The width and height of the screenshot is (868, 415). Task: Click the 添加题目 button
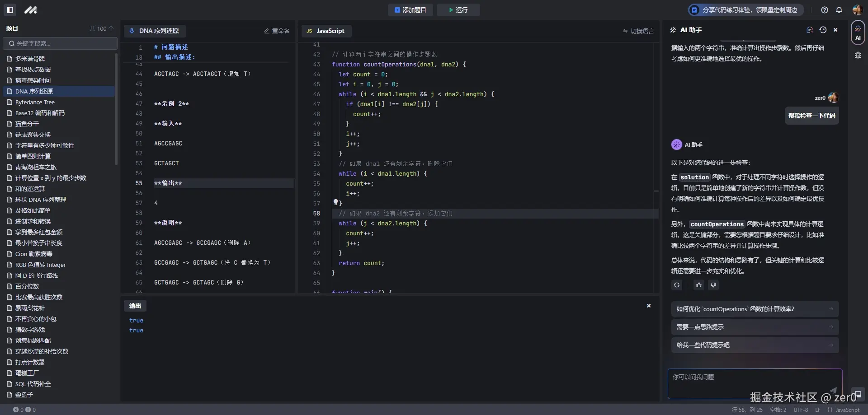coord(410,10)
